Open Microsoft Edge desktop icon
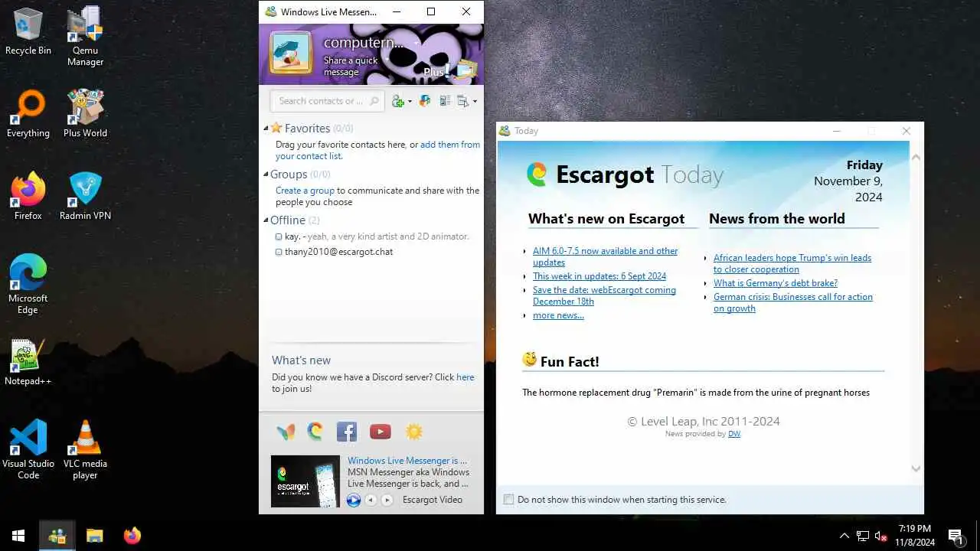Image resolution: width=980 pixels, height=551 pixels. pyautogui.click(x=28, y=284)
